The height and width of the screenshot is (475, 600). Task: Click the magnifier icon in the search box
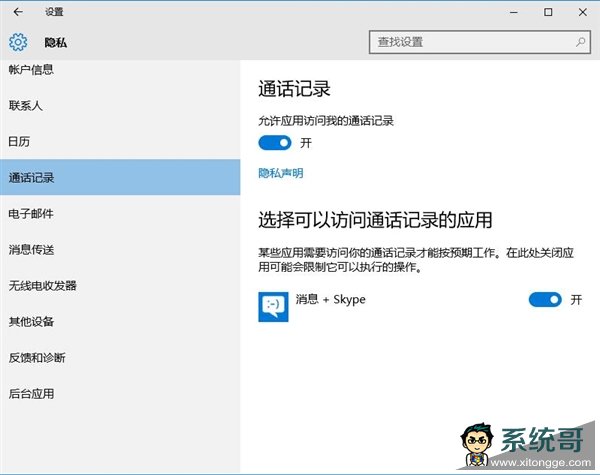pos(580,42)
